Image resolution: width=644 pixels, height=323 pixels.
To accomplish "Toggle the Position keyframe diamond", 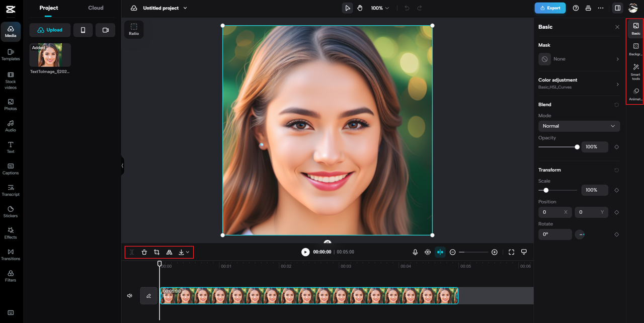I will click(x=616, y=212).
